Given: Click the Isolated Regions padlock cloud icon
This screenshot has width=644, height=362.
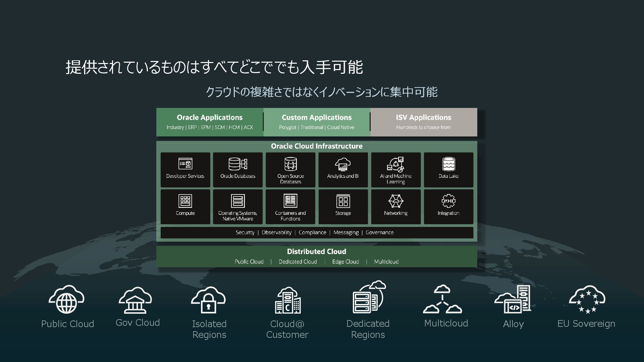Looking at the screenshot, I should (x=208, y=300).
